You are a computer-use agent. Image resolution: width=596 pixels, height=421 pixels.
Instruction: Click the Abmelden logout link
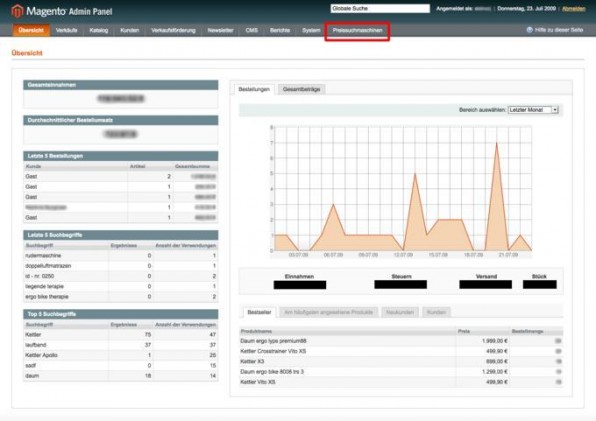[x=574, y=9]
